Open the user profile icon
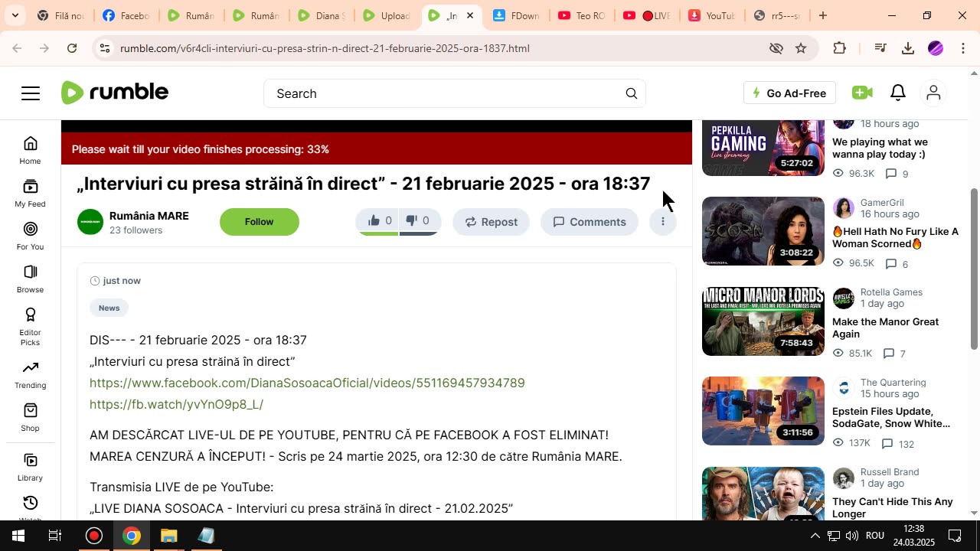Screen dimensions: 980x551 [933, 93]
